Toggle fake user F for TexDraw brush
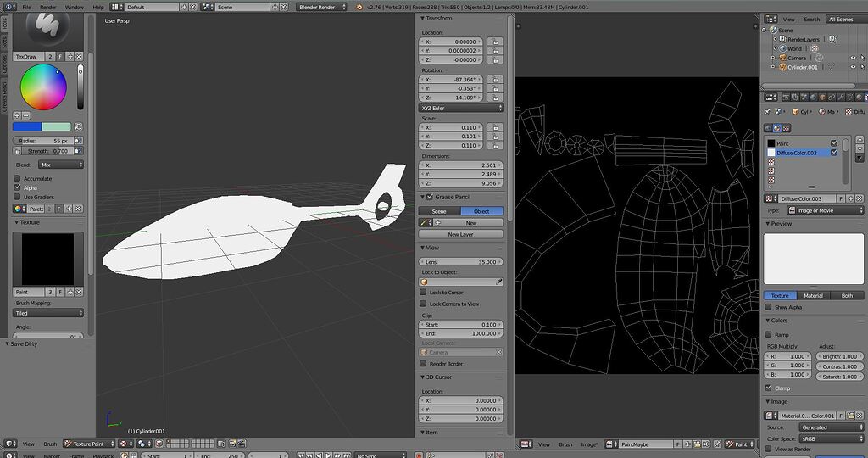This screenshot has width=868, height=458. pos(60,57)
